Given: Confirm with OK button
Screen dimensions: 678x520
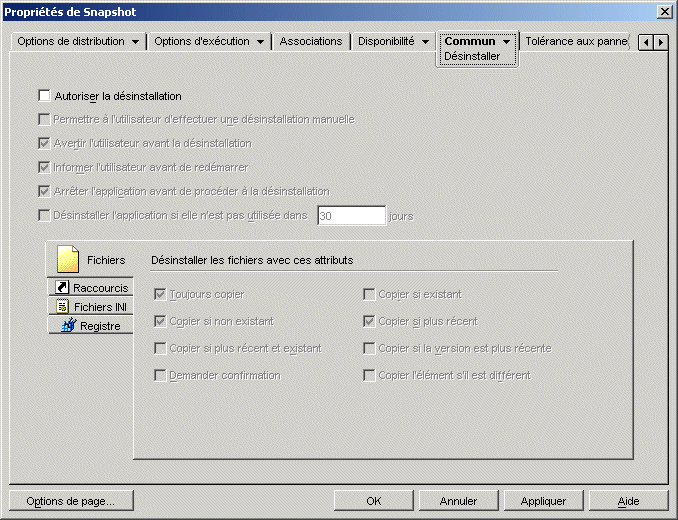Looking at the screenshot, I should (374, 501).
